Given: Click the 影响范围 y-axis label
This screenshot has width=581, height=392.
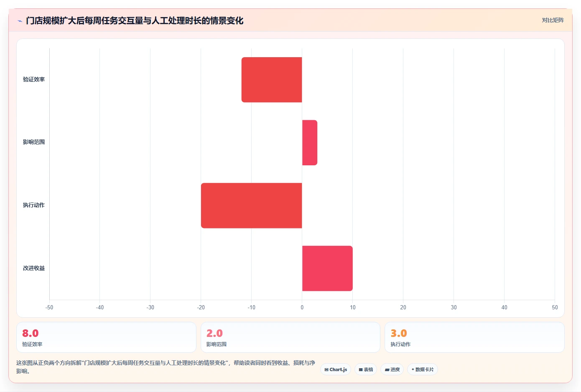Looking at the screenshot, I should tap(34, 142).
